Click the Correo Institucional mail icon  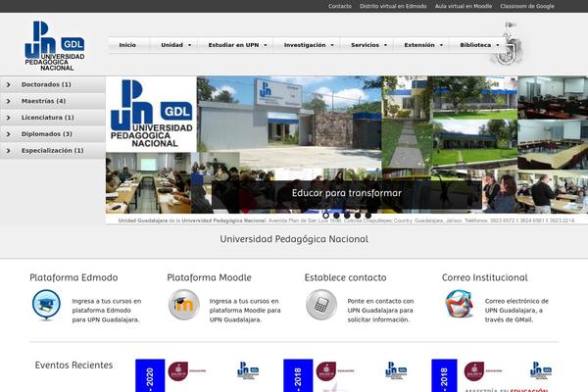point(459,304)
